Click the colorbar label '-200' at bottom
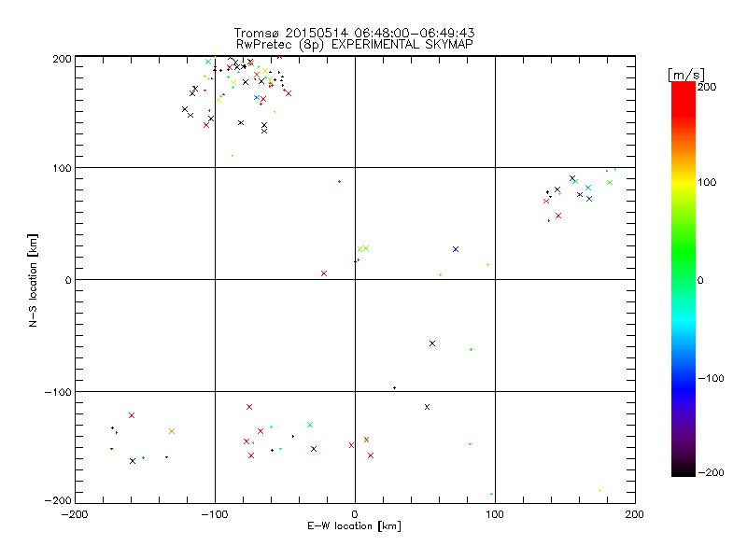The height and width of the screenshot is (560, 747). 711,472
